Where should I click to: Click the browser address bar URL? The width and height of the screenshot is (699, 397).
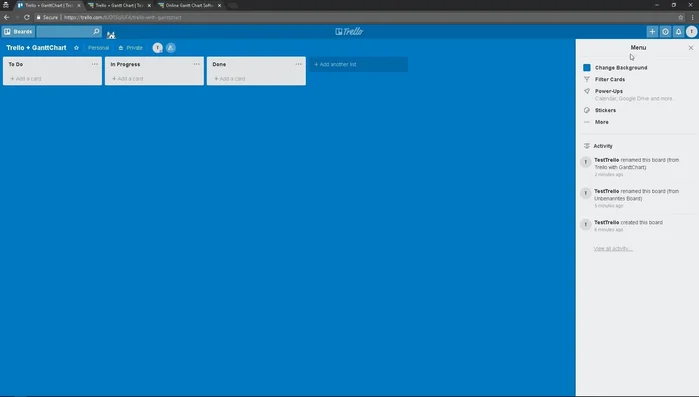point(123,17)
